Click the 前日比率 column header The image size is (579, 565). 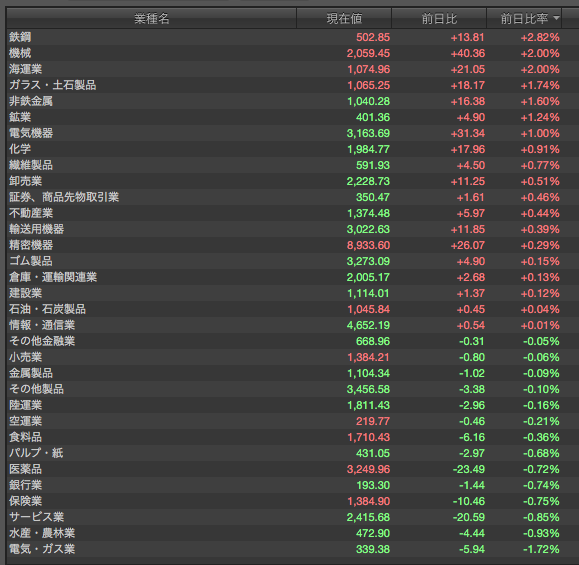524,18
